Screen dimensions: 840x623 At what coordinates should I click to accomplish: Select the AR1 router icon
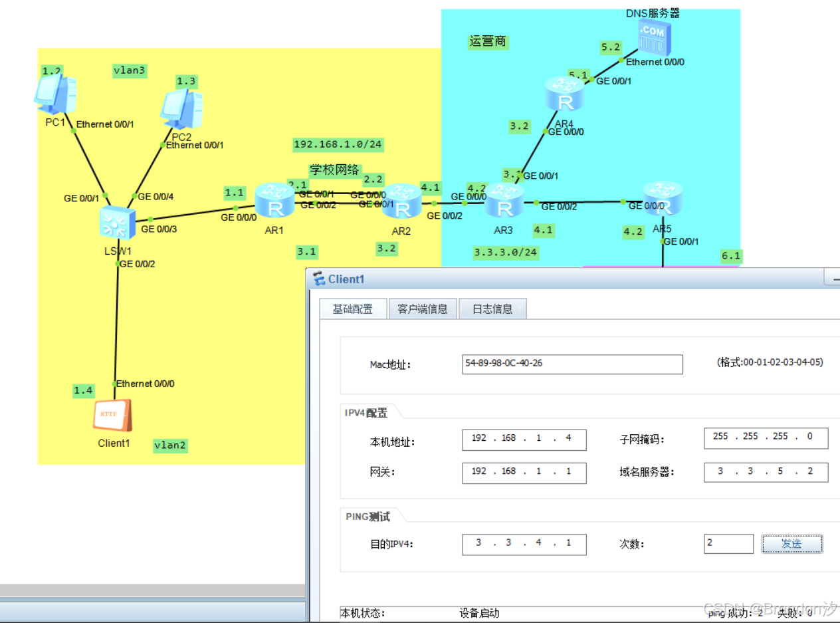click(274, 200)
